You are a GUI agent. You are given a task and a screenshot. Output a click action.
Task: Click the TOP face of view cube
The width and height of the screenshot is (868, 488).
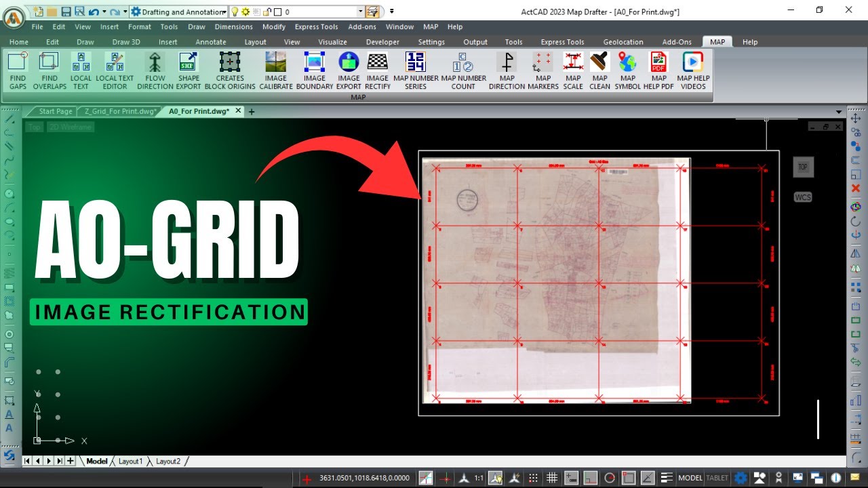803,167
